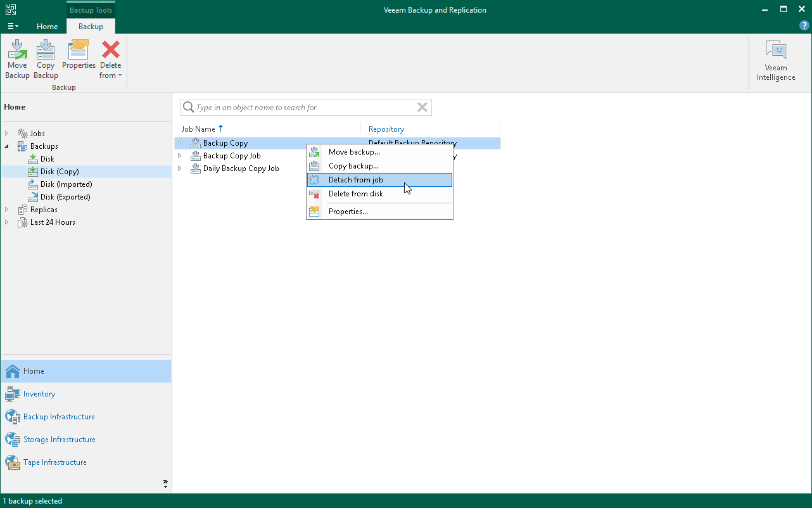Click the navigation pane collapse chevrons

point(165,483)
